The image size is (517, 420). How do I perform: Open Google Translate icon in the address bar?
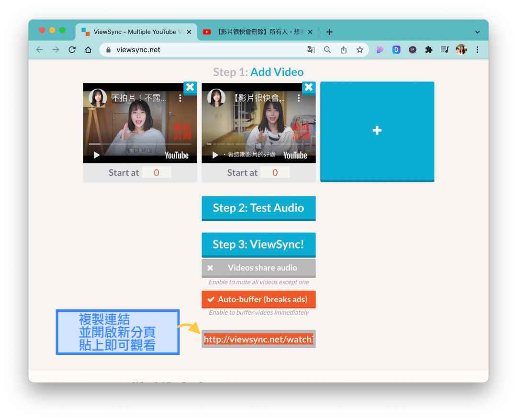coord(312,49)
